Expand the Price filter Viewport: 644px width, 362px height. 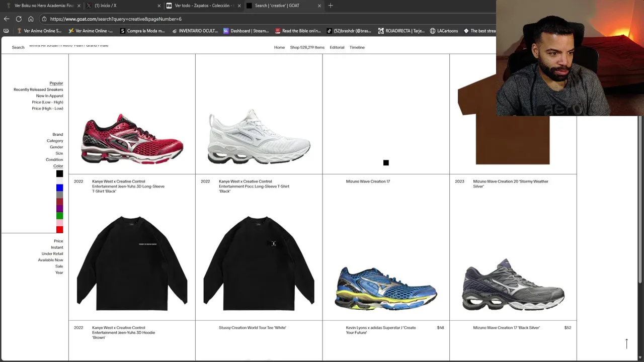point(58,241)
